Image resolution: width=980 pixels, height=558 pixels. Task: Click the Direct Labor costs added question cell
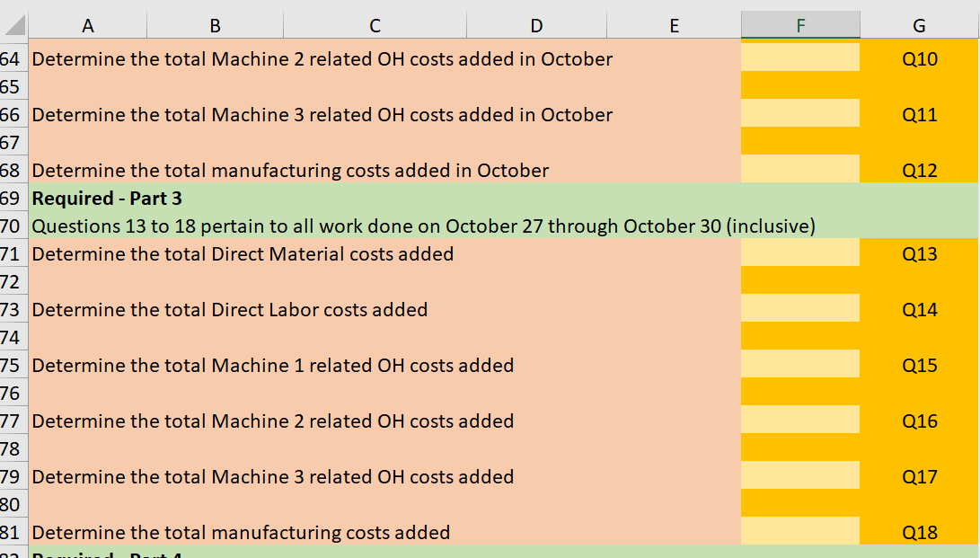pos(269,309)
